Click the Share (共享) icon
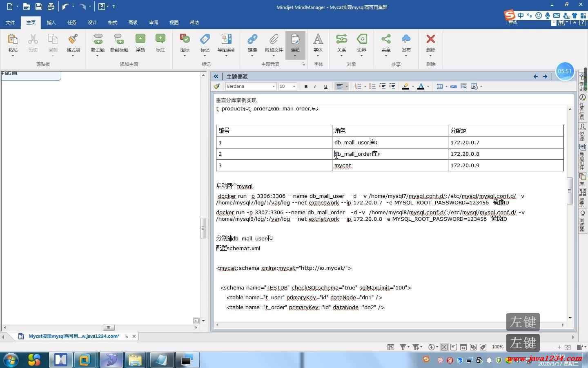Viewport: 588px width, 368px height. 386,39
